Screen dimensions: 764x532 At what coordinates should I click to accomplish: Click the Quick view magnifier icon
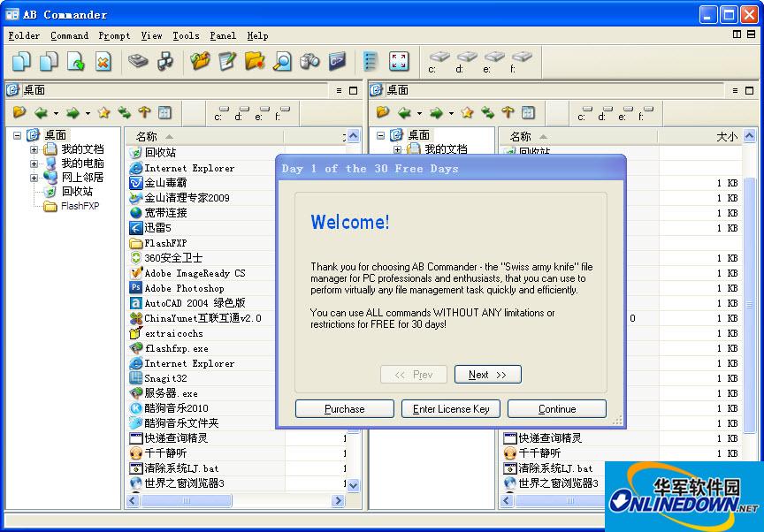click(x=282, y=62)
